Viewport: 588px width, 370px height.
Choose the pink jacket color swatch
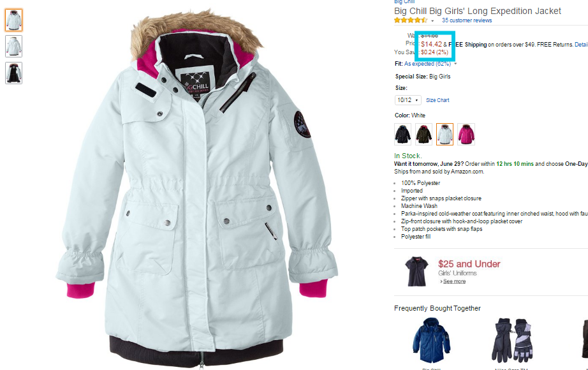coord(466,134)
